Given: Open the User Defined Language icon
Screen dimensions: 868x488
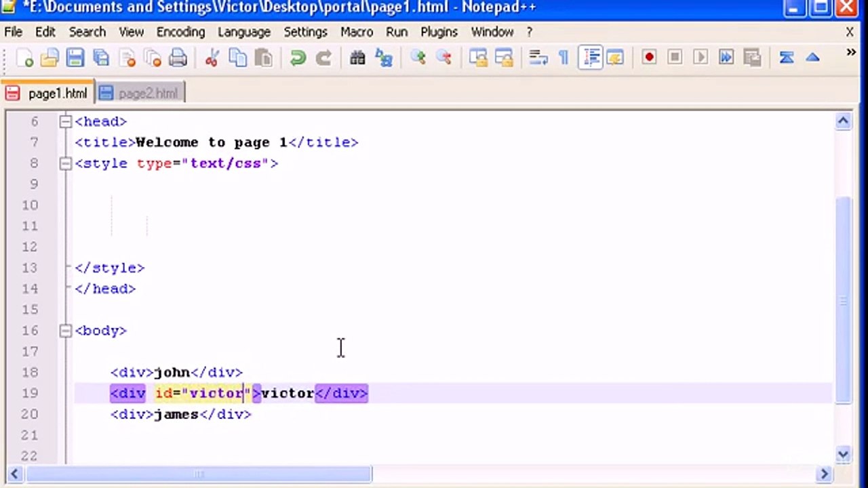Looking at the screenshot, I should pos(615,58).
